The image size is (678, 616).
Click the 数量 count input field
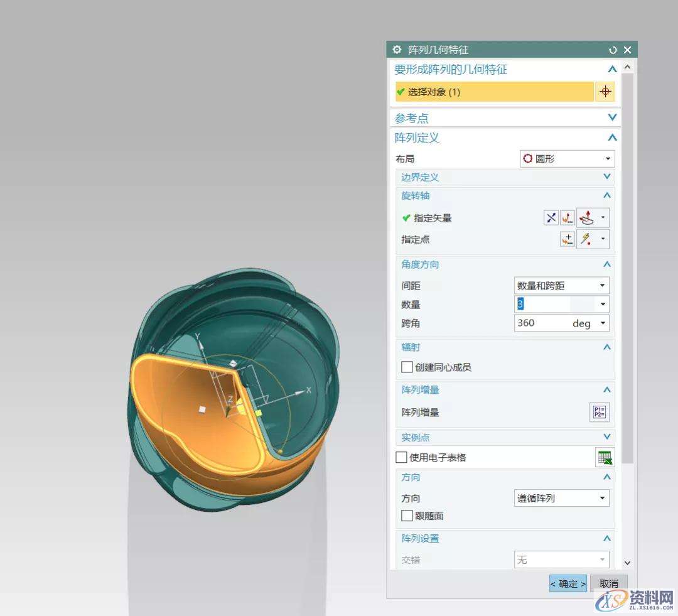click(x=552, y=305)
